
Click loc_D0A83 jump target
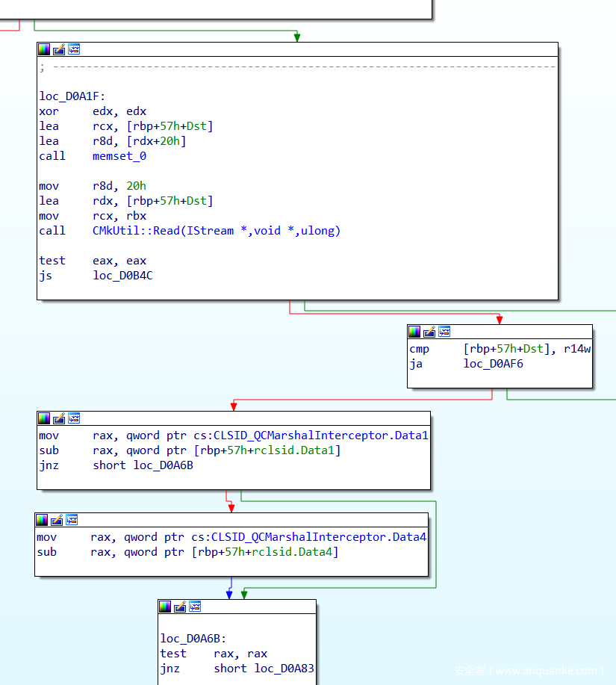click(284, 669)
